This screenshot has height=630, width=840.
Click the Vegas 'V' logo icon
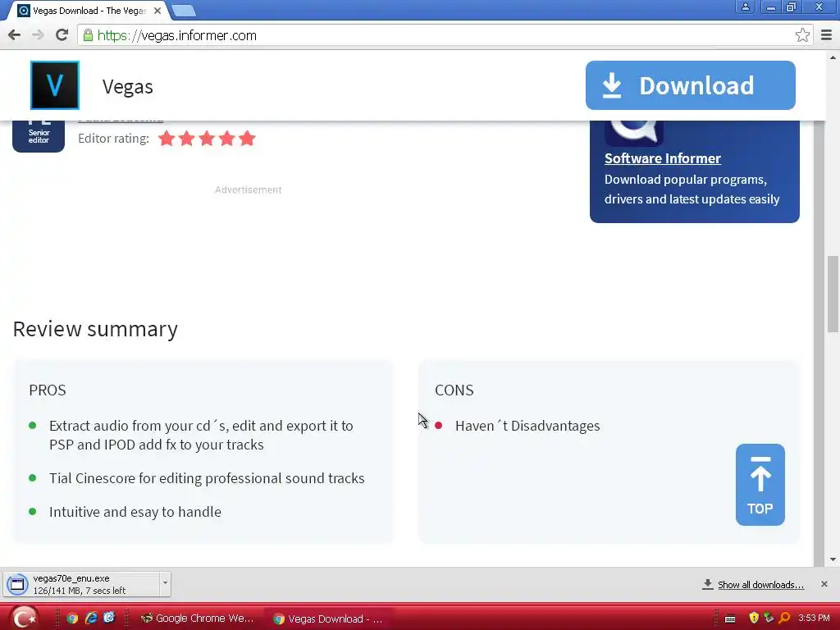(x=55, y=85)
